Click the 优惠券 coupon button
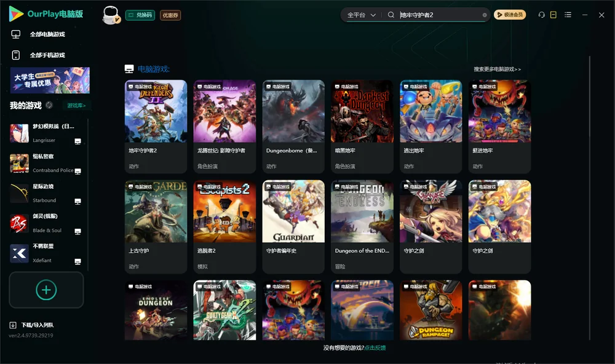This screenshot has height=364, width=615. [x=170, y=15]
